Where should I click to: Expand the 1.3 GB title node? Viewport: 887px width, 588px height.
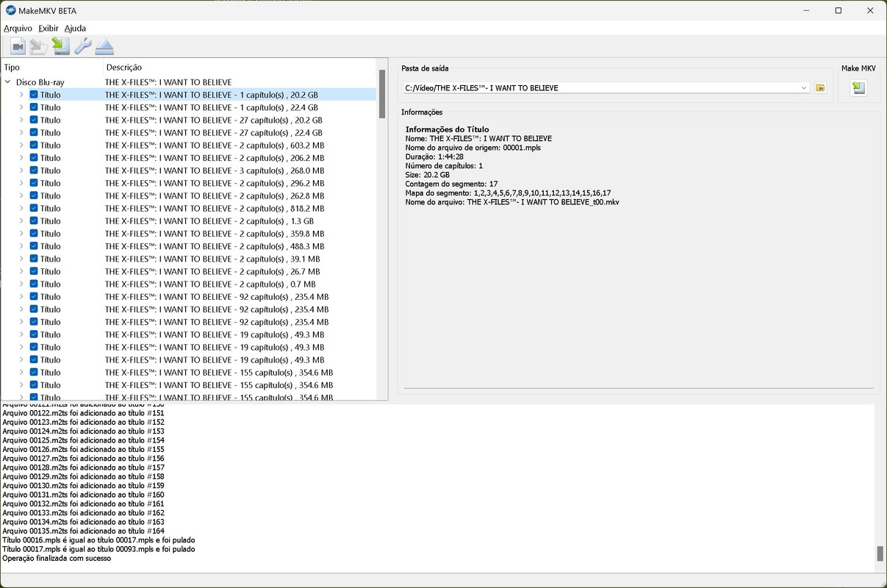pyautogui.click(x=21, y=221)
